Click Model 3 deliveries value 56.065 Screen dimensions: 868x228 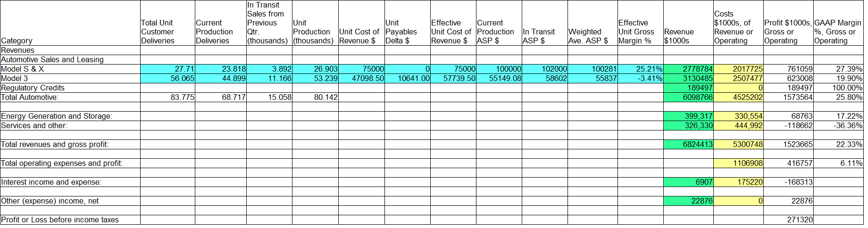coord(167,79)
